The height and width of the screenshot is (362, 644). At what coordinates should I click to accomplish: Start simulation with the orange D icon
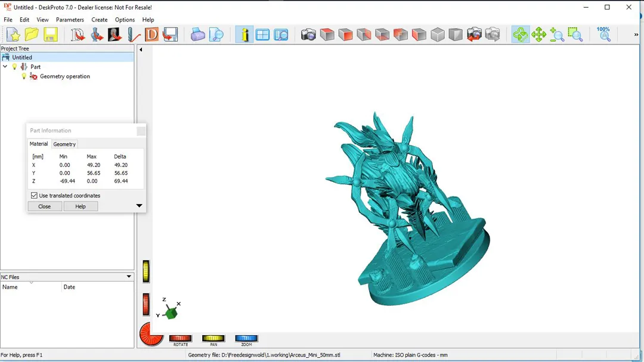pos(151,35)
